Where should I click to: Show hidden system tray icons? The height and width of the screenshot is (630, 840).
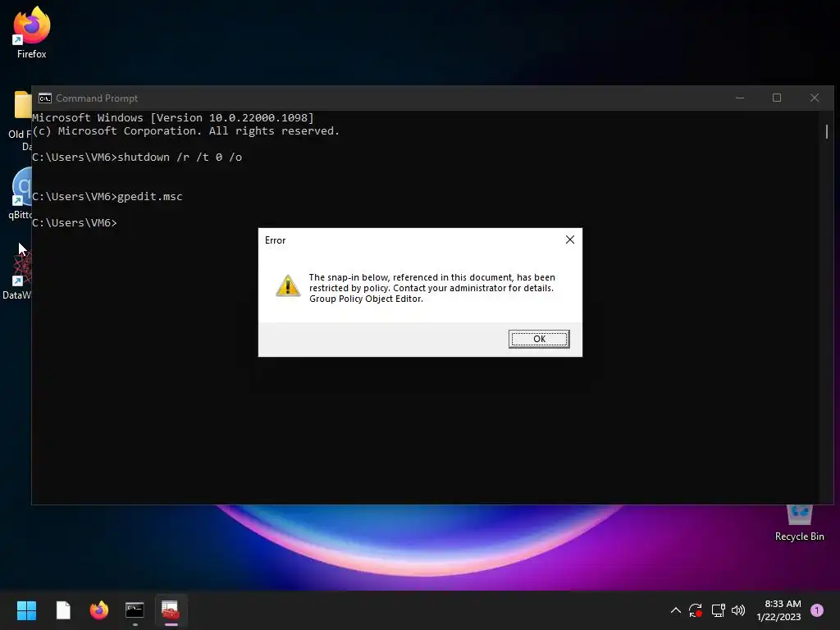[676, 610]
